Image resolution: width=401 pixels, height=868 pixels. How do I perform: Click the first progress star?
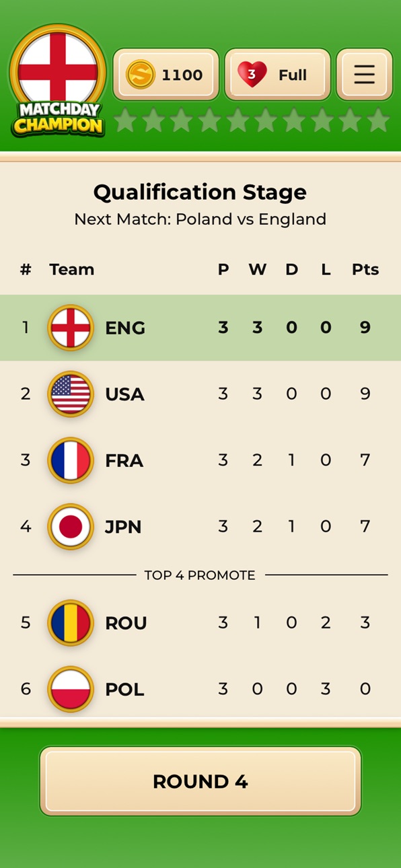[125, 120]
